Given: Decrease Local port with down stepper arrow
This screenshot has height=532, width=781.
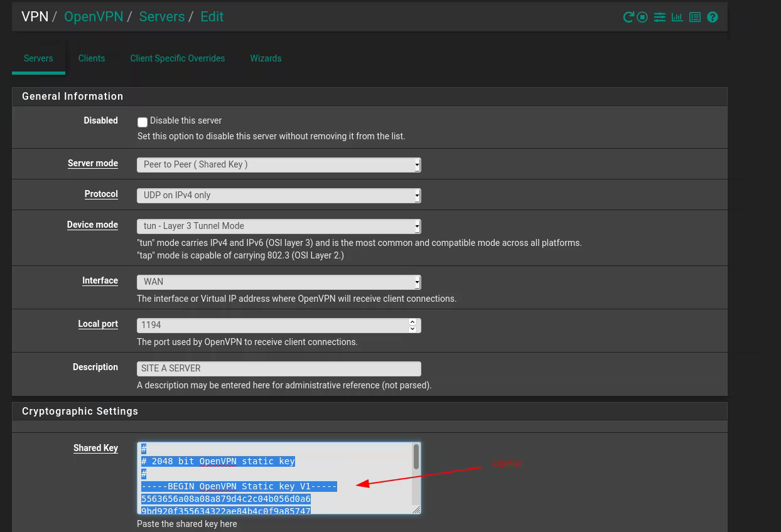Looking at the screenshot, I should [x=412, y=329].
